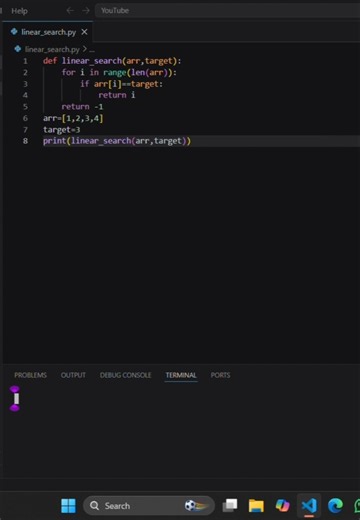Switch to Visual Studio Code taskbar icon
Viewport: 360px width, 520px height.
309,506
